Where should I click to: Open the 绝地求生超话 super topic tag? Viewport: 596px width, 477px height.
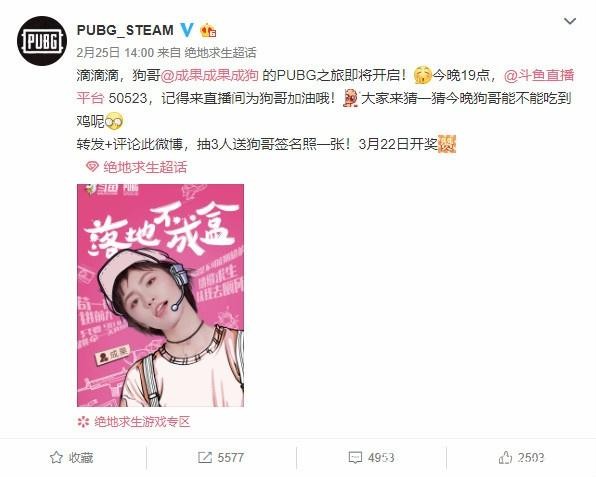pos(145,167)
